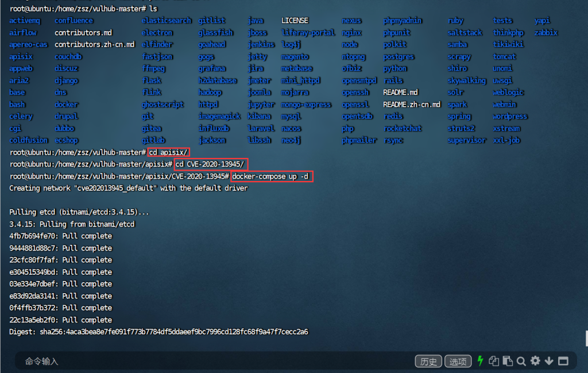The image size is (588, 373).
Task: Select the 'mongo-express' directory name
Action: (306, 105)
